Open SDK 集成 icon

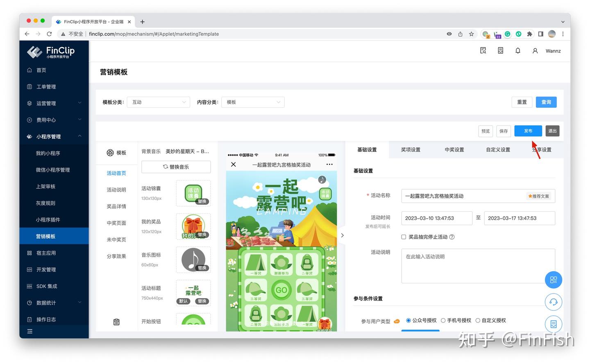point(29,286)
